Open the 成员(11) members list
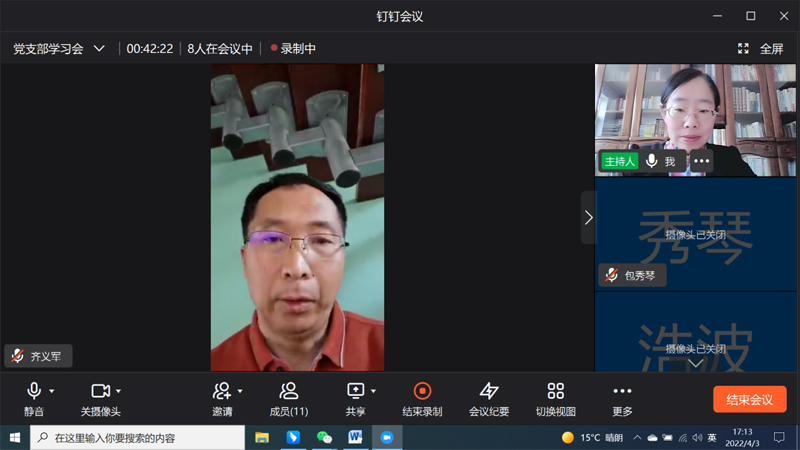The height and width of the screenshot is (450, 800). [289, 391]
